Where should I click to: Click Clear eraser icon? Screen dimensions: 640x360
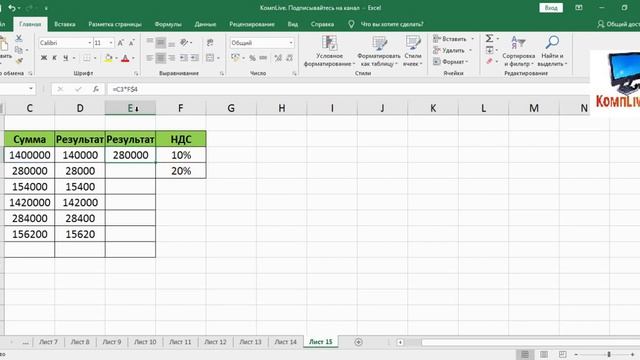tap(489, 61)
